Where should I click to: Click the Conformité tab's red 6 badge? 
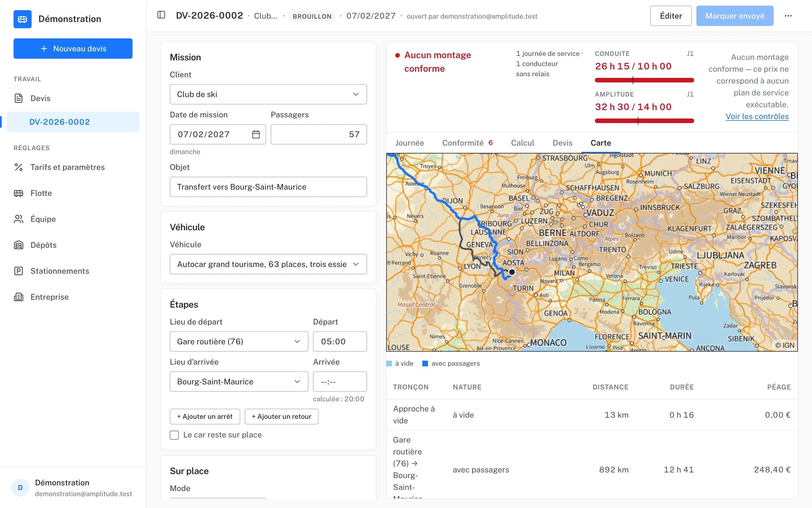point(491,143)
